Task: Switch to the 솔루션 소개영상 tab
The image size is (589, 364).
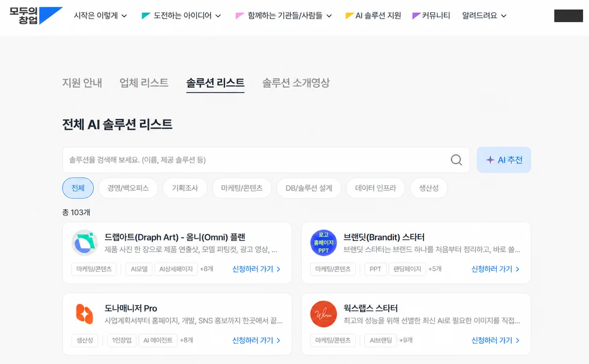Action: 296,82
